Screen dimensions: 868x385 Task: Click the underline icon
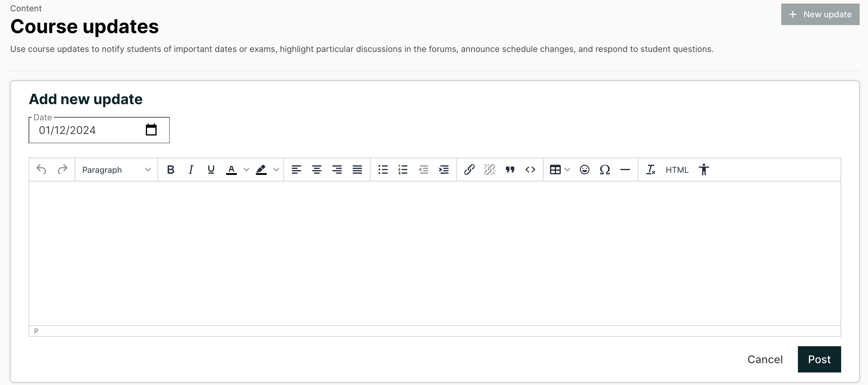point(211,170)
